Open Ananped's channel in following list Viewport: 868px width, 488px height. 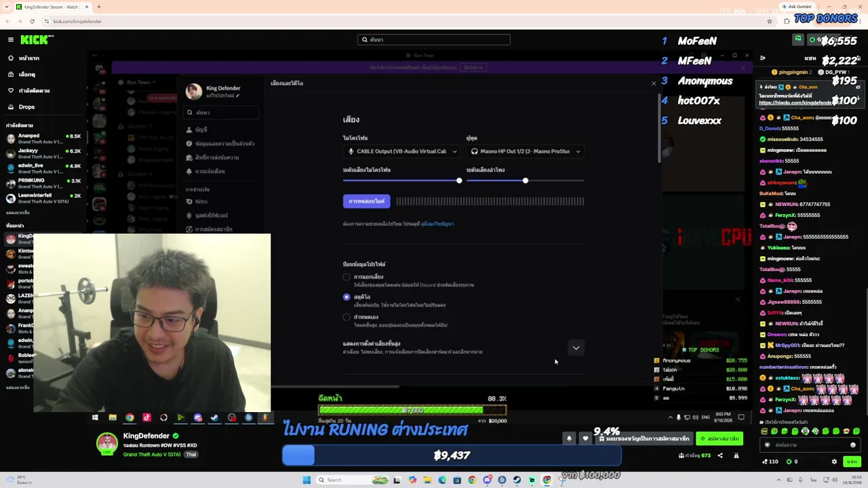coord(43,139)
